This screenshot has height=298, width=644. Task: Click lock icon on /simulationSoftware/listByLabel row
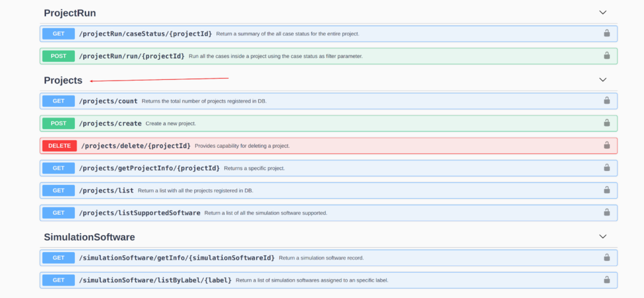point(607,280)
